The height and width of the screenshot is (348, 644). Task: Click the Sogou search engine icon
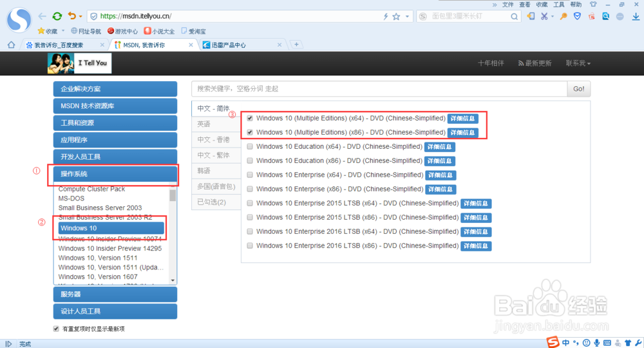coord(423,17)
